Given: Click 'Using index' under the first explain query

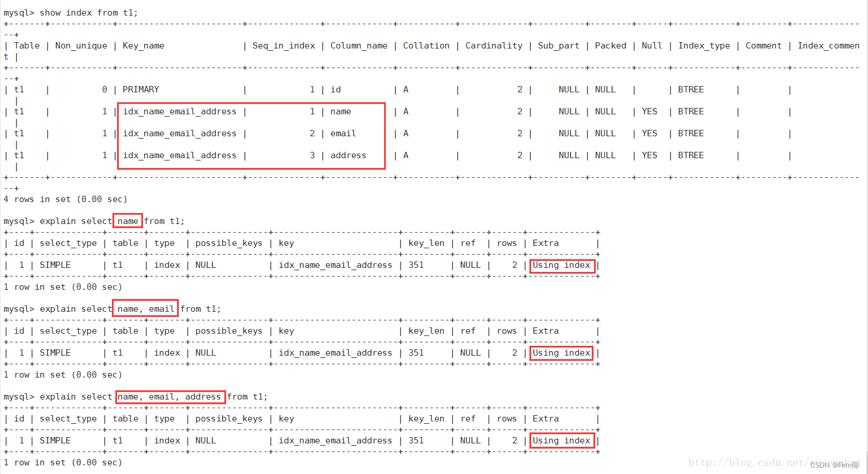Looking at the screenshot, I should click(x=561, y=265).
